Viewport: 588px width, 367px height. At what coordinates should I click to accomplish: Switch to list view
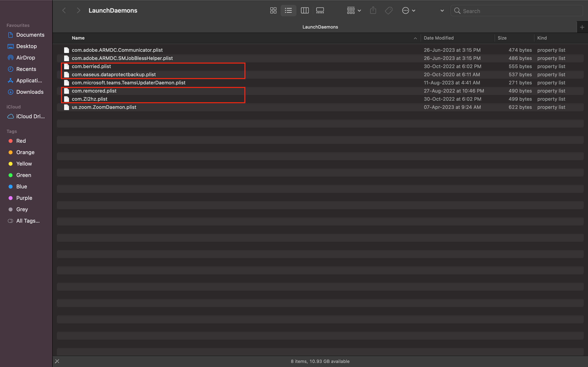pos(288,10)
